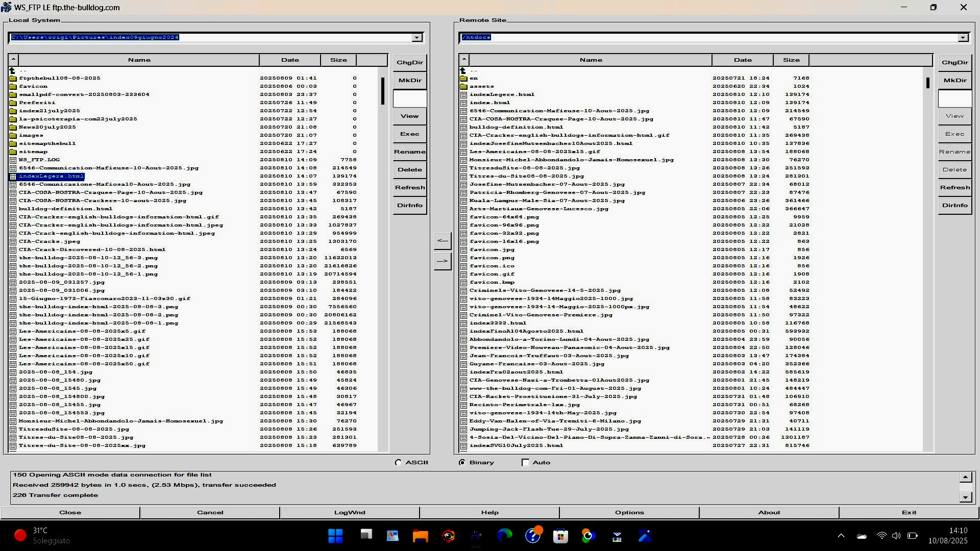Click the upload right-arrow transfer button

tap(443, 261)
